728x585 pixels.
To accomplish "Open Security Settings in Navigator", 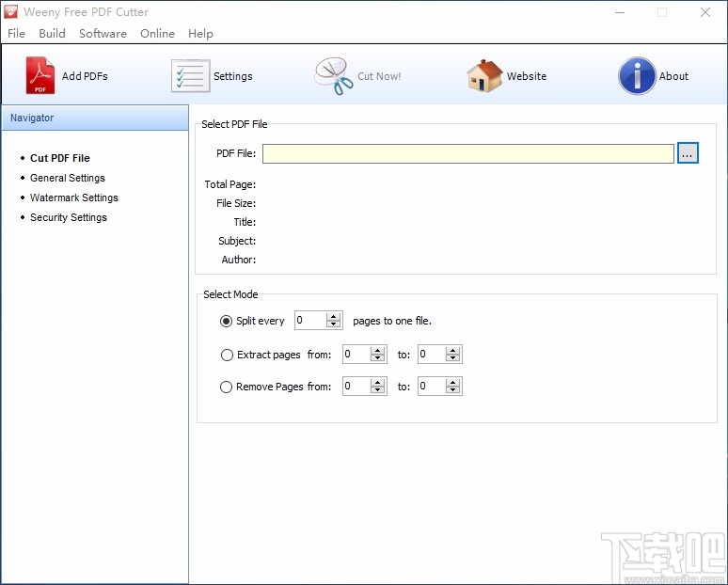I will click(x=69, y=217).
